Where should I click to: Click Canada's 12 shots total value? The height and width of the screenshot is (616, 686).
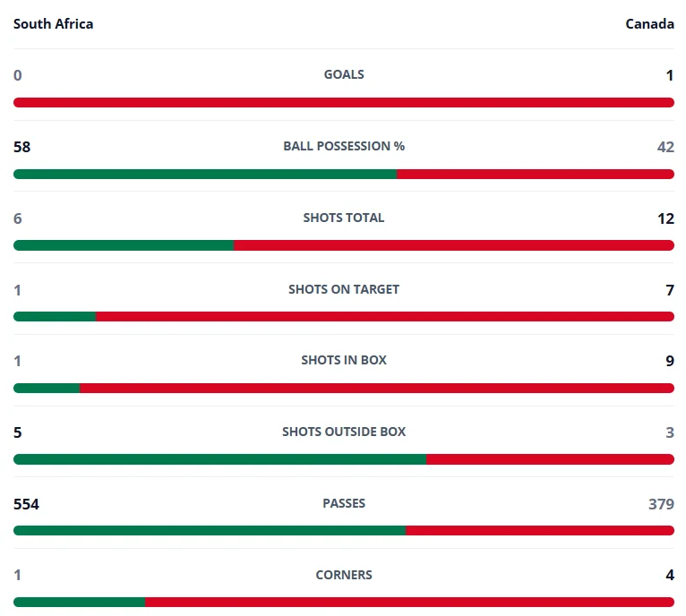[666, 218]
